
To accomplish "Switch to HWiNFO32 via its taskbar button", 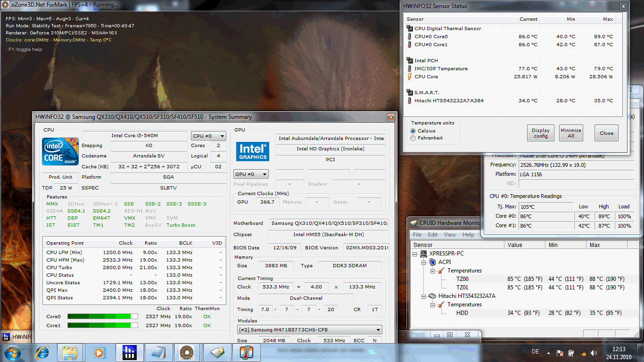I will [x=129, y=352].
